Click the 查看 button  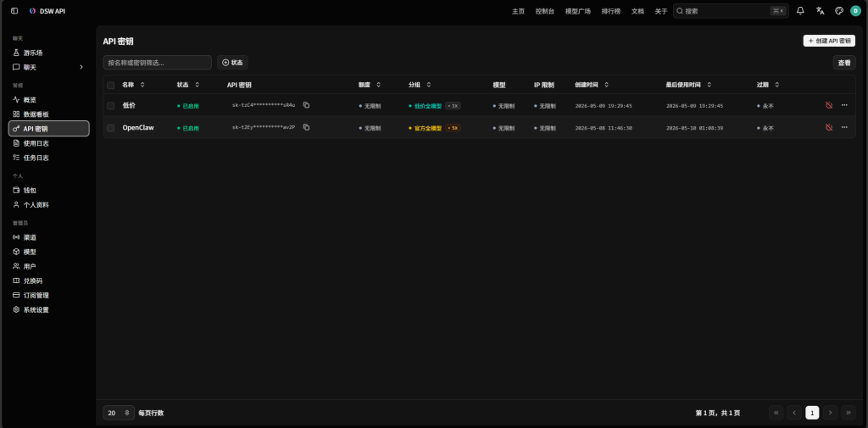[x=844, y=63]
